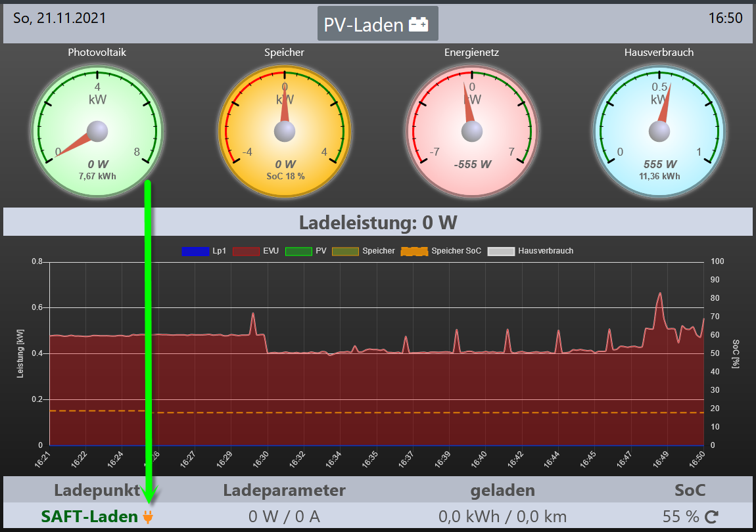Viewport: 756px width, 532px height.
Task: Open the Speicher gauge
Action: (285, 131)
